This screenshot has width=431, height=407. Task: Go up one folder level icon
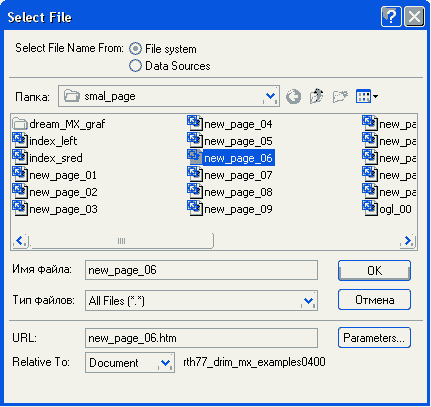(x=316, y=97)
